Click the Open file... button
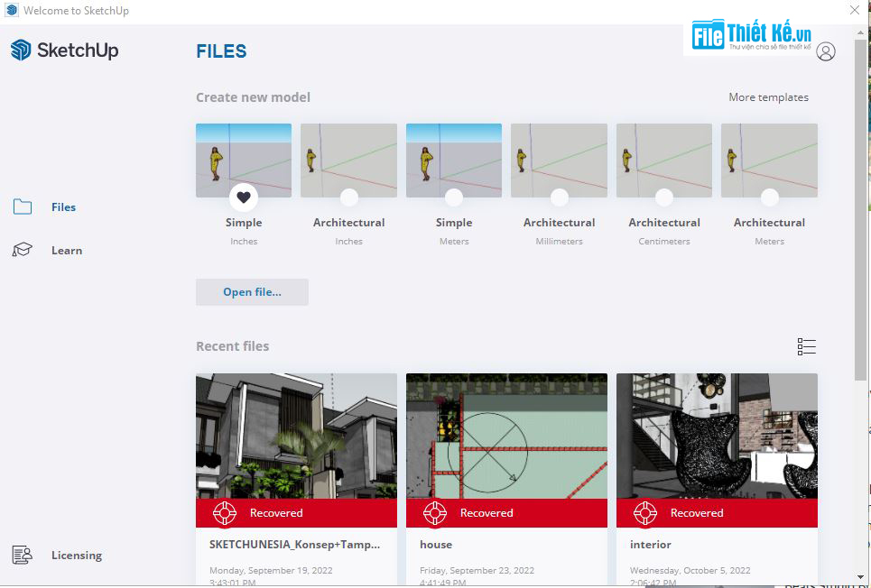The image size is (871, 588). [x=252, y=292]
